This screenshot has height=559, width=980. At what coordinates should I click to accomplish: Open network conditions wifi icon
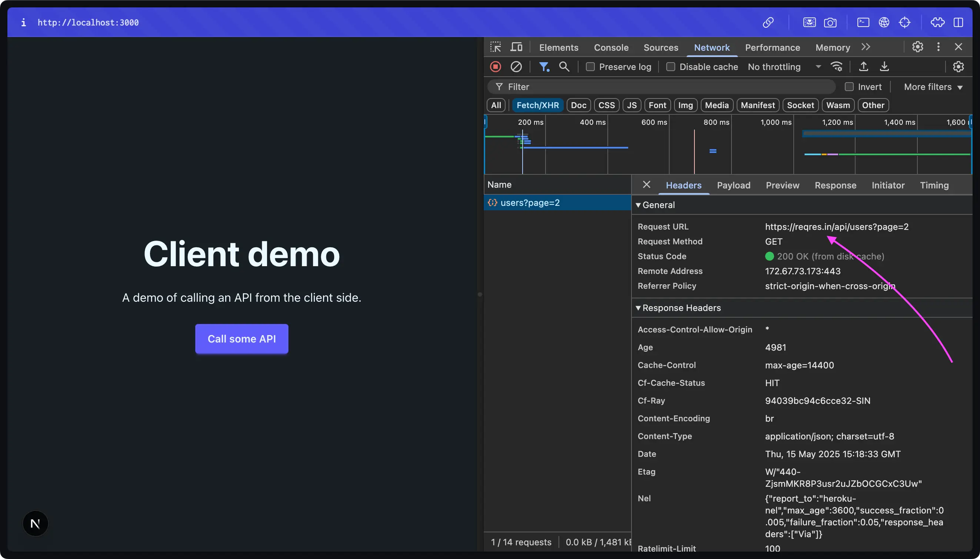tap(836, 67)
